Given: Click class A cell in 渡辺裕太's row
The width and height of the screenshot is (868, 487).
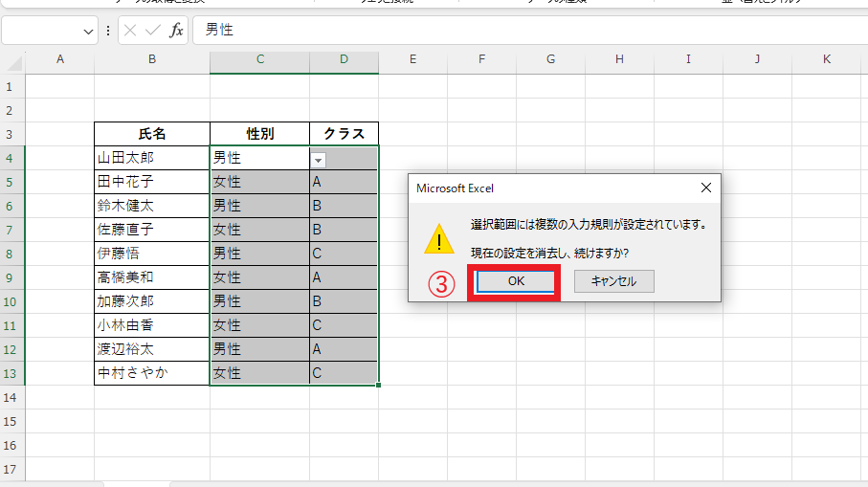Looking at the screenshot, I should (345, 349).
